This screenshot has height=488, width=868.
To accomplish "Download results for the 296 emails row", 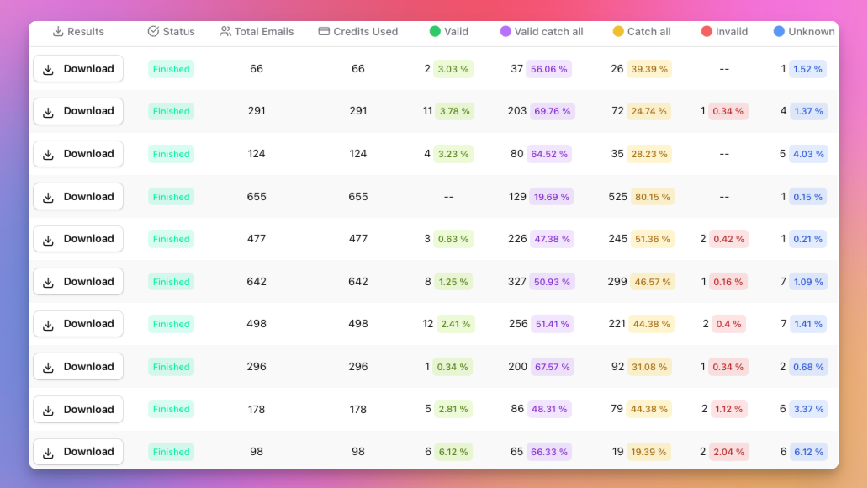I will [78, 367].
